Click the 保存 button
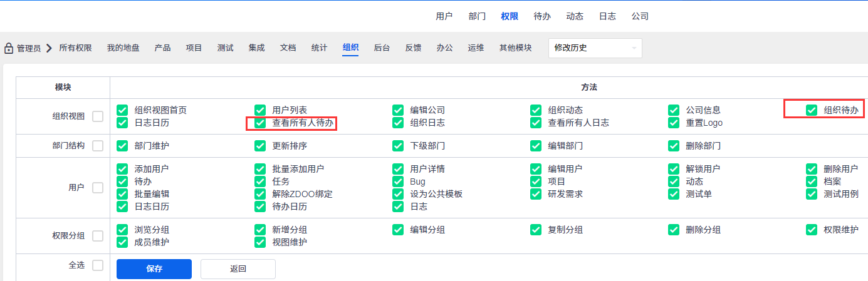Screen dimensions: 868x281 [154, 269]
